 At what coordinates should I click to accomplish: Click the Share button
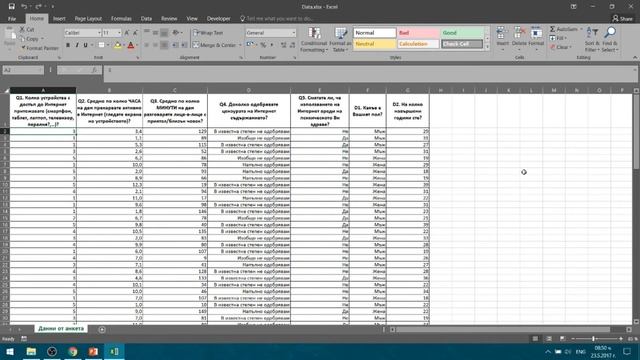(622, 18)
